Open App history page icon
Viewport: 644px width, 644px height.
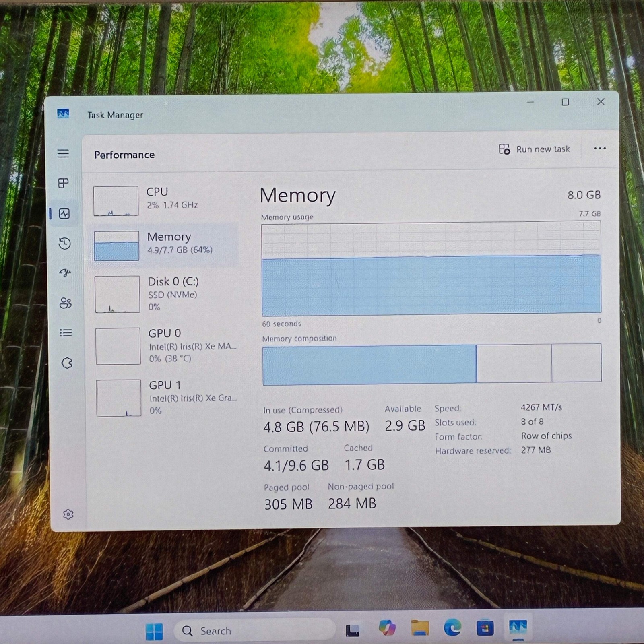pyautogui.click(x=64, y=243)
